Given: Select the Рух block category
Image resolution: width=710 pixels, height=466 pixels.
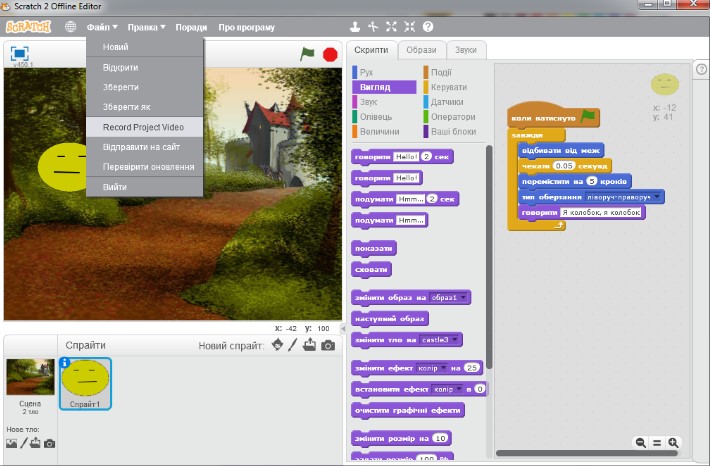Looking at the screenshot, I should coord(384,72).
